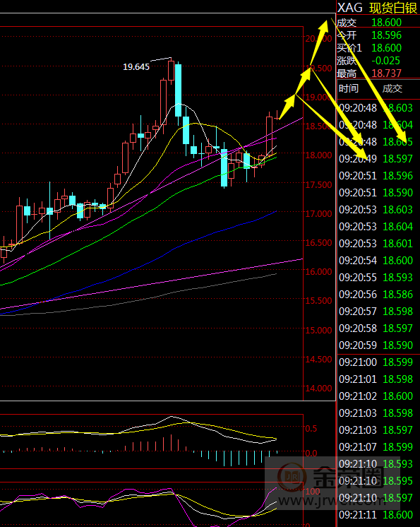Click the 17.500 price axis label
Viewport: 420px width, 527px height.
pos(318,184)
